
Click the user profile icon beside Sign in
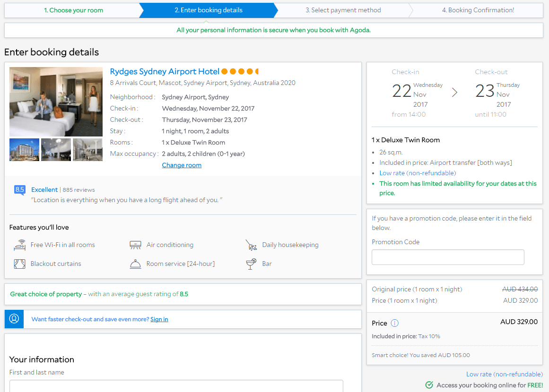tap(14, 319)
